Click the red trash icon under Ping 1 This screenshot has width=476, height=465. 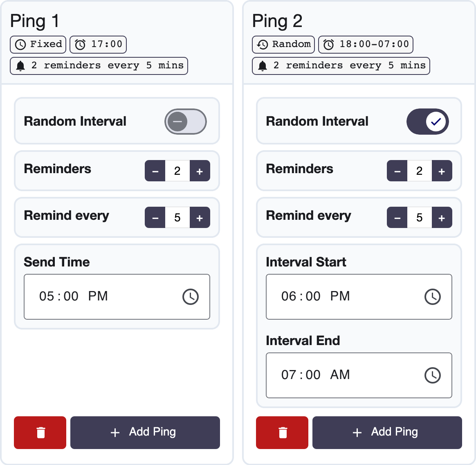[x=40, y=433]
